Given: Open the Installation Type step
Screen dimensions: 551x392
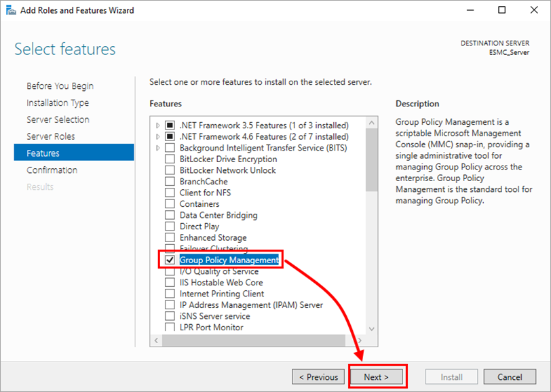Looking at the screenshot, I should (x=58, y=102).
